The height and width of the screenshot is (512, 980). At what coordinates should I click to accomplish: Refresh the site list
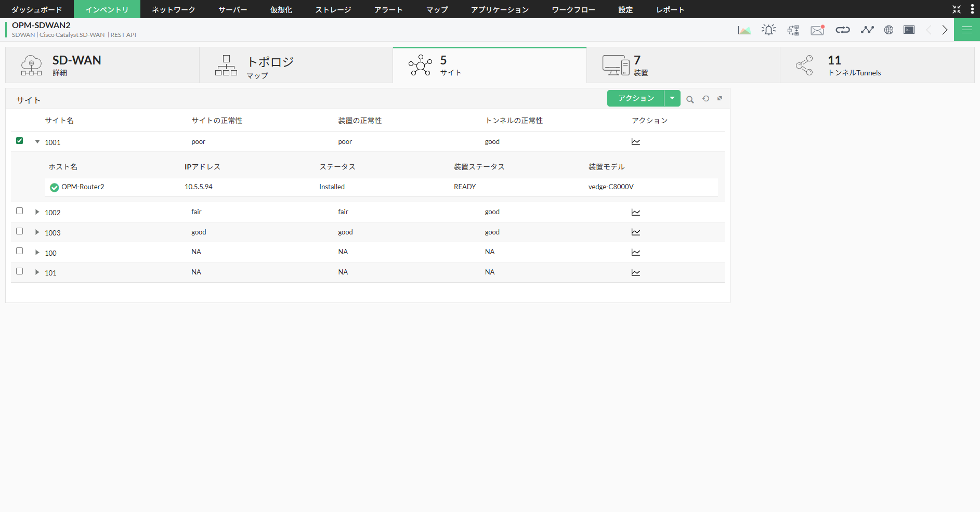(x=705, y=99)
